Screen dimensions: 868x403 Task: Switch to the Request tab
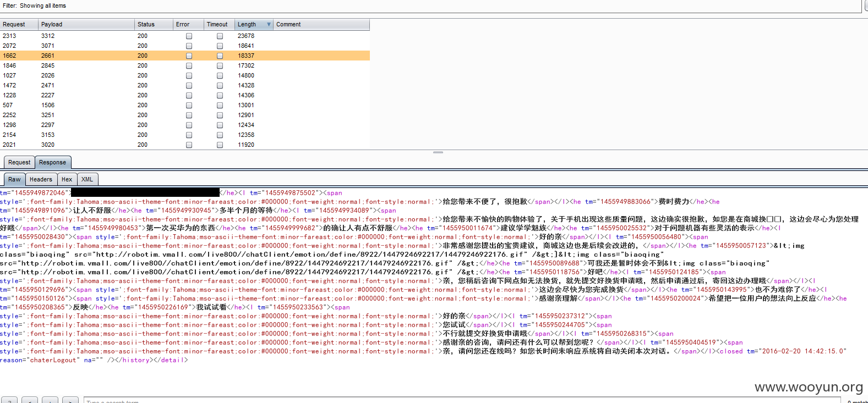(19, 162)
